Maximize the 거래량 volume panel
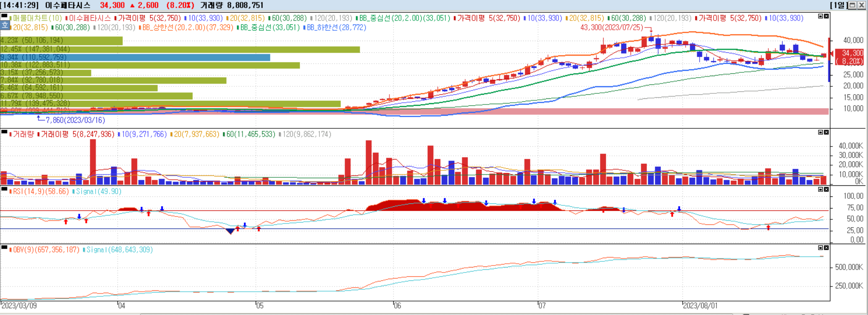Screen dimensions: 868x315 point(820,133)
